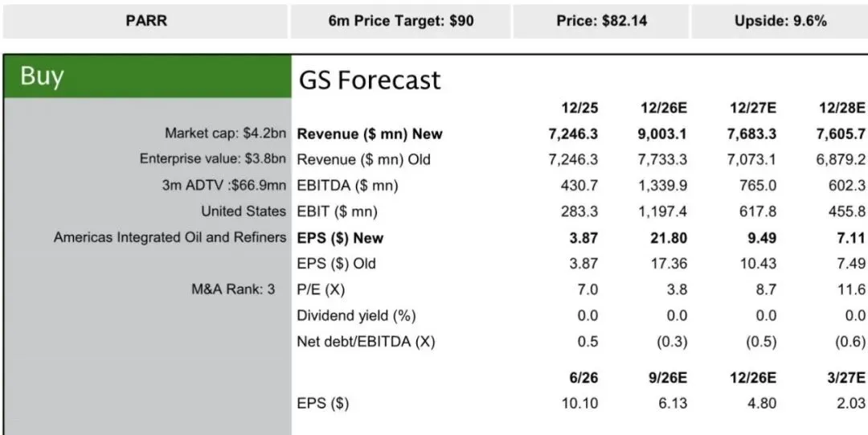Select the 9/26E quarterly column header
The height and width of the screenshot is (435, 868).
668,378
